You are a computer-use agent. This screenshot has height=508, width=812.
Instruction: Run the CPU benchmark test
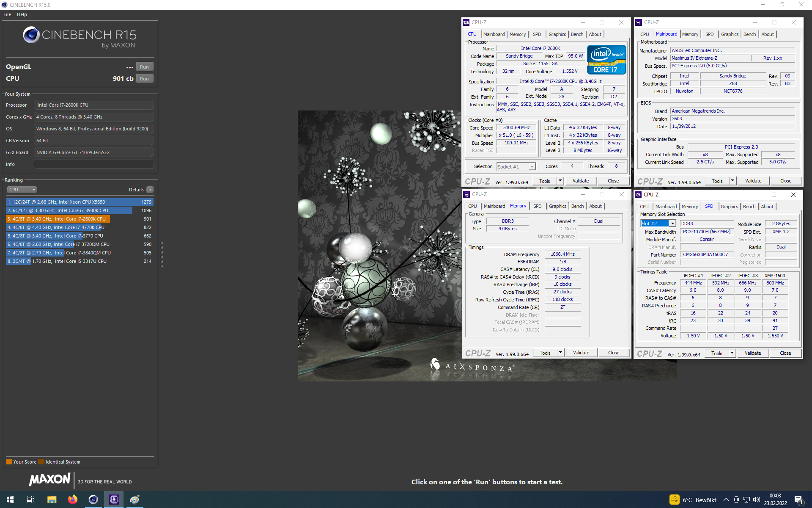[144, 79]
